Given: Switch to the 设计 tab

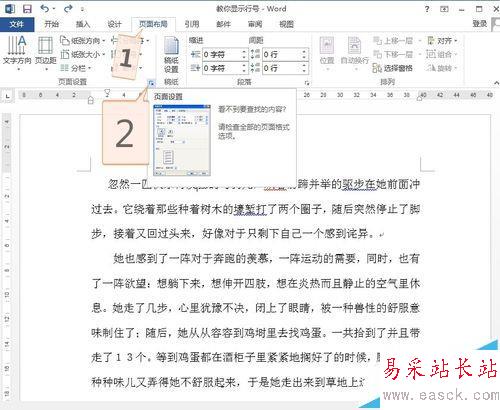Looking at the screenshot, I should tap(114, 24).
